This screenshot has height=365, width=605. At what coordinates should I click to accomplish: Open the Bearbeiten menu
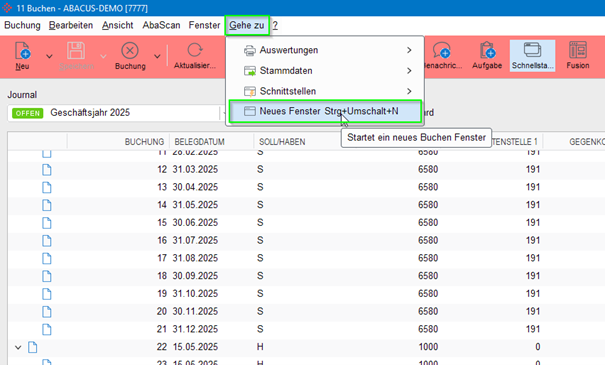coord(71,25)
